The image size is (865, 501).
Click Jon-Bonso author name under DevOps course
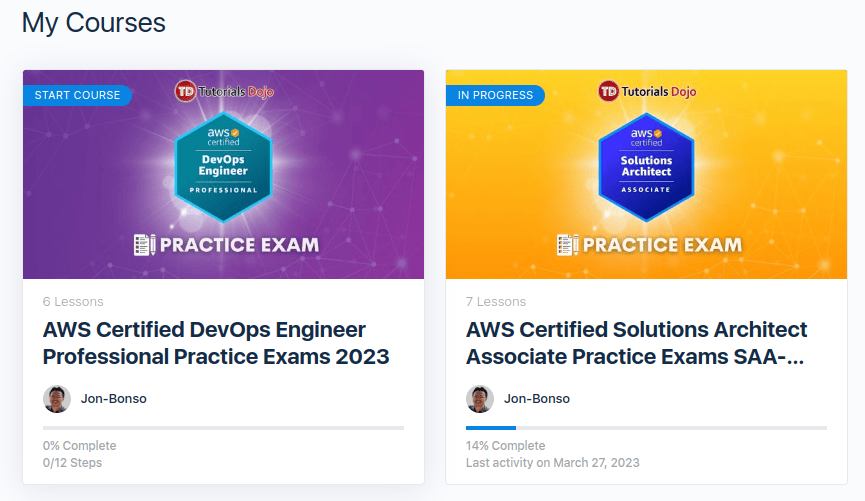[114, 399]
